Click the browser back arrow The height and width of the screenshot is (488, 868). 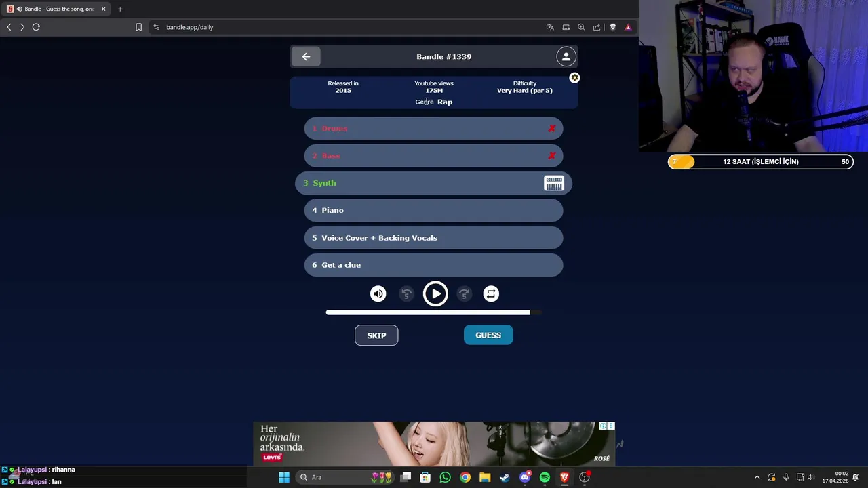tap(9, 27)
